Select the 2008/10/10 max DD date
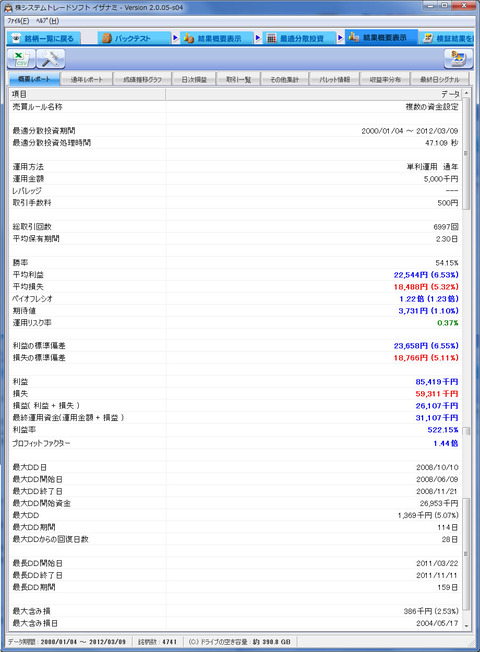 [x=437, y=467]
